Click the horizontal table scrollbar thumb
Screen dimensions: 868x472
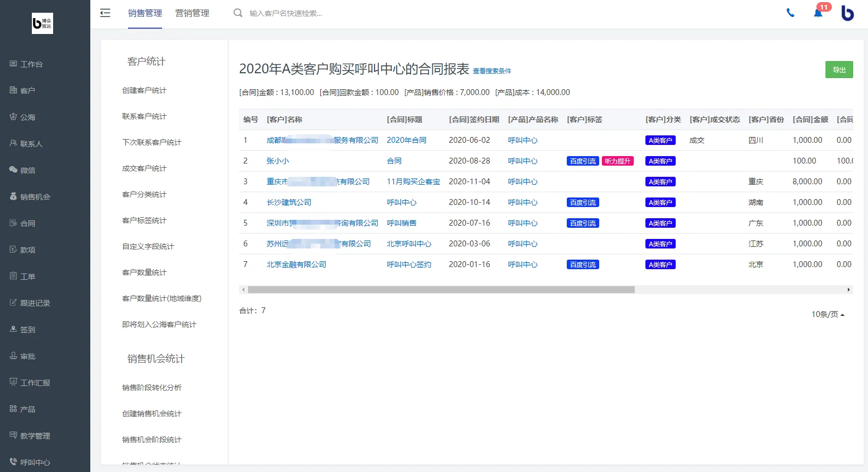(x=441, y=290)
